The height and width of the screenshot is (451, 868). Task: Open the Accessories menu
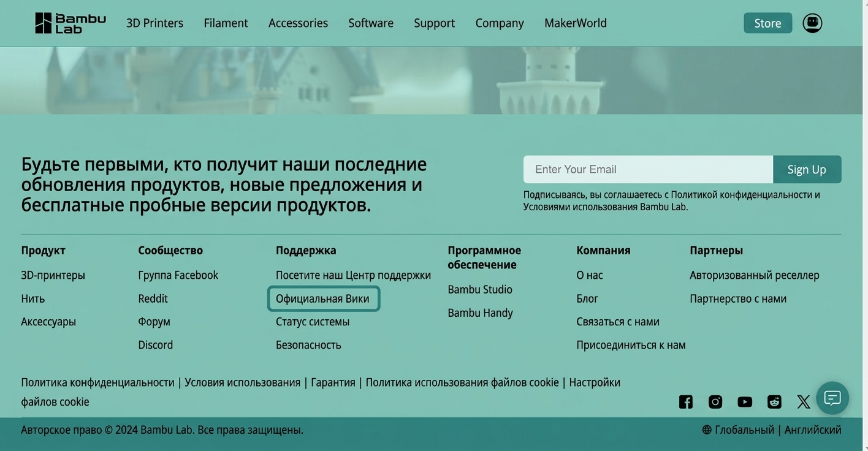(298, 23)
